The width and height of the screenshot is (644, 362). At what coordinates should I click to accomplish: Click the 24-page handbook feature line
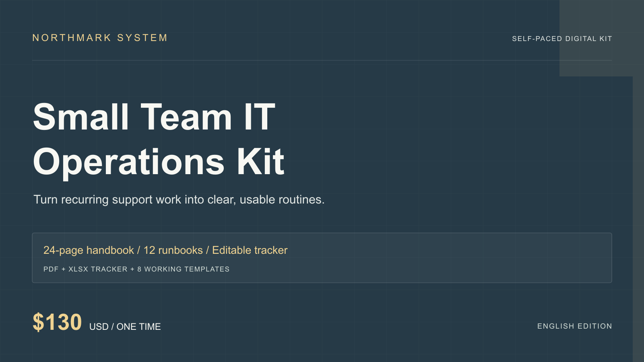[165, 250]
